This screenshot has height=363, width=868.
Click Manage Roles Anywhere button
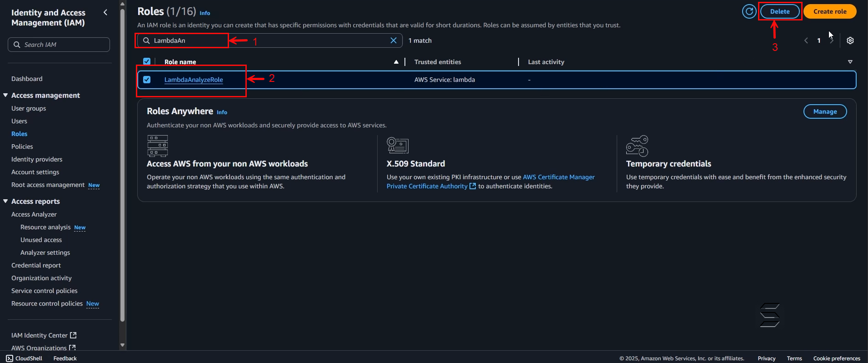[x=825, y=111]
